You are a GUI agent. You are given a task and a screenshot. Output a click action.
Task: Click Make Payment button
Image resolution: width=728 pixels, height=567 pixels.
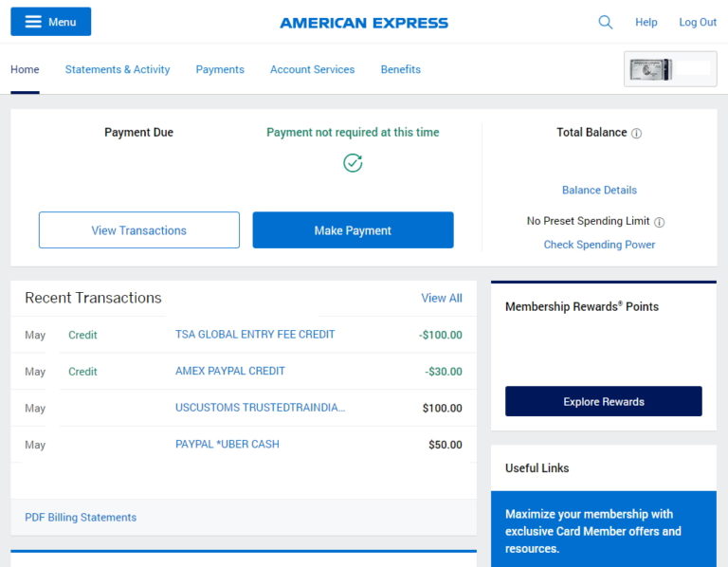coord(353,229)
